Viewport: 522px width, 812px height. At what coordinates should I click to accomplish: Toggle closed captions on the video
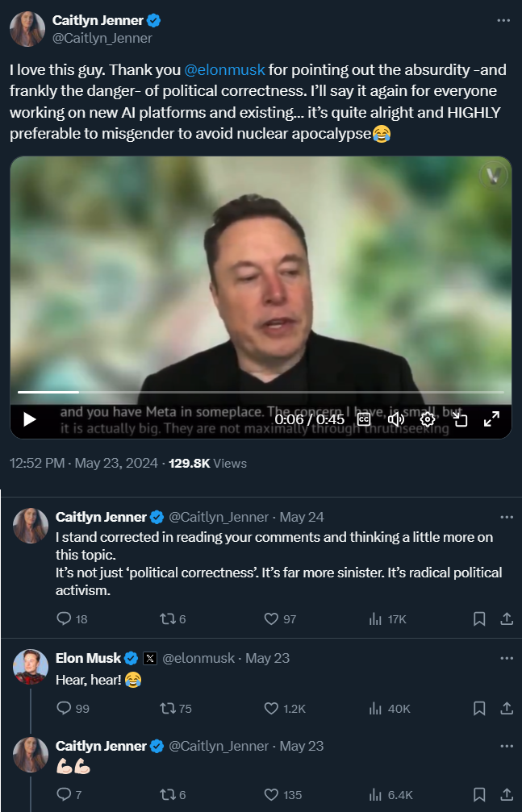tap(364, 419)
